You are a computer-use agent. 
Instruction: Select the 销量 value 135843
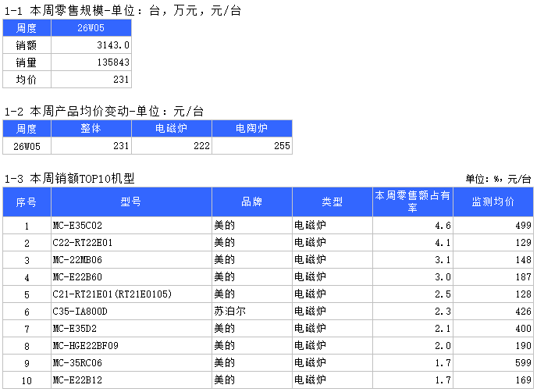(91, 62)
